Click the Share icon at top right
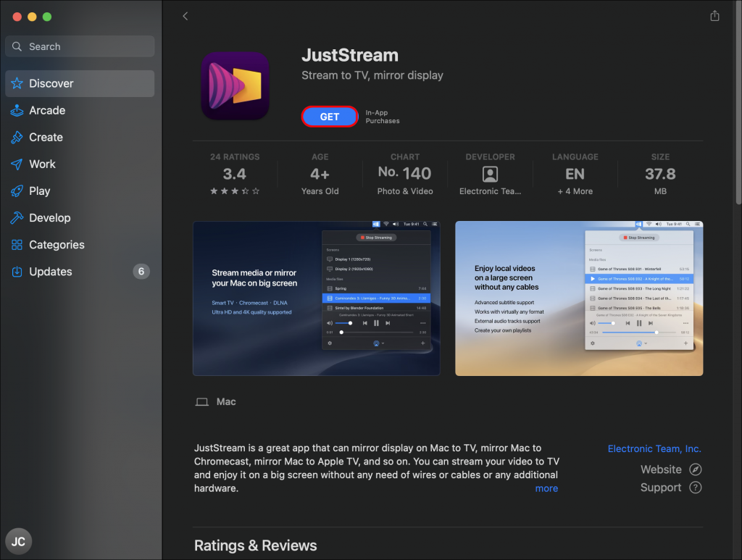Screen dimensions: 742x560 (714, 14)
